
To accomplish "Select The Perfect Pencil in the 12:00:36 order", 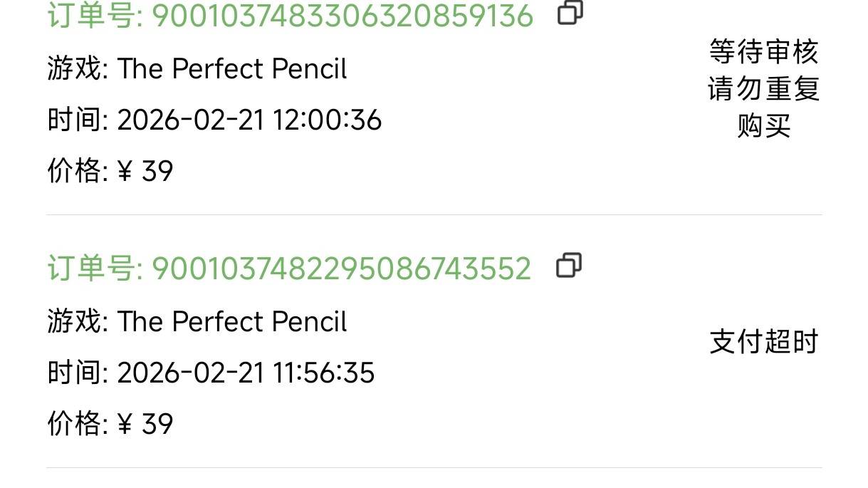I will click(x=232, y=69).
